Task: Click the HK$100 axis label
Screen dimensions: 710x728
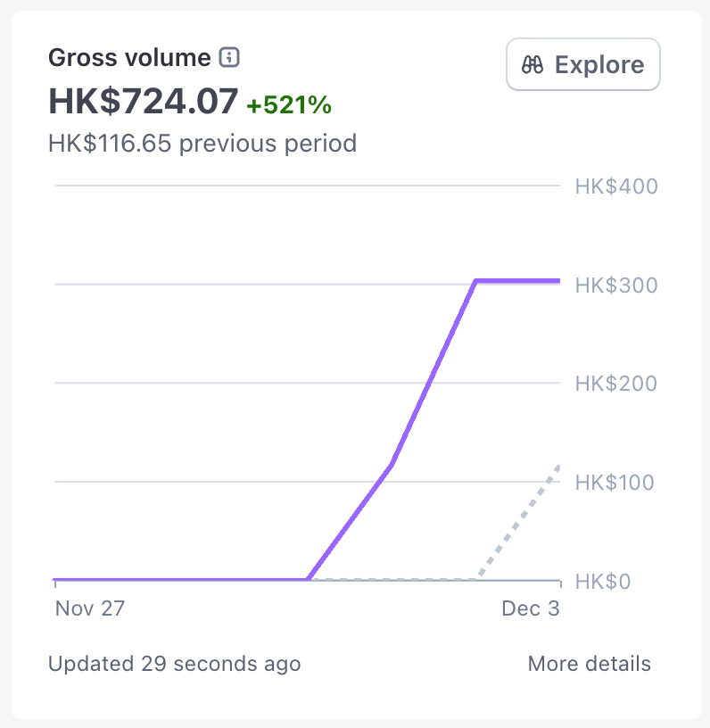Action: click(x=616, y=483)
